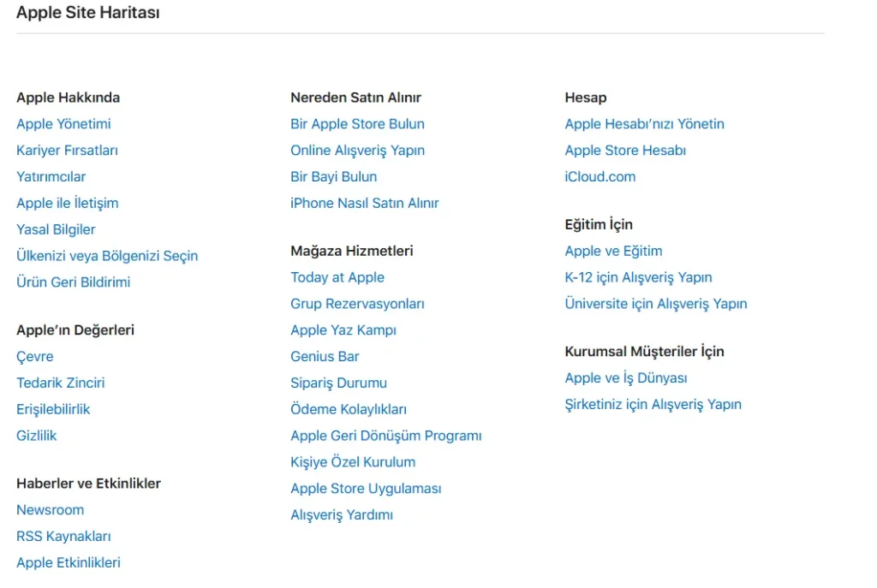Screen dimensions: 877x588
Task: Open Apple ve Eğitim link
Action: 613,251
